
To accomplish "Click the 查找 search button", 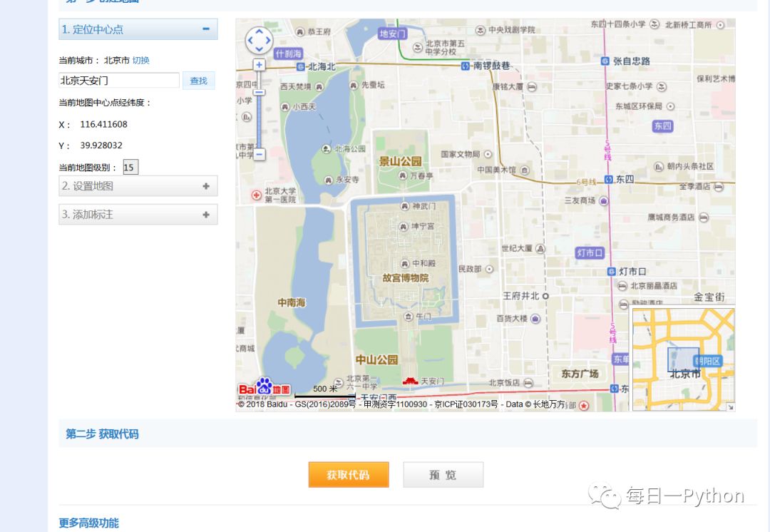I will click(199, 80).
